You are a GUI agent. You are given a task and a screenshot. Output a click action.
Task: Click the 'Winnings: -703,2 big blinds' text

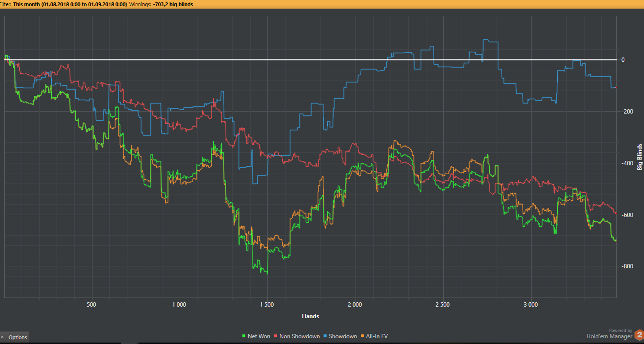161,4
